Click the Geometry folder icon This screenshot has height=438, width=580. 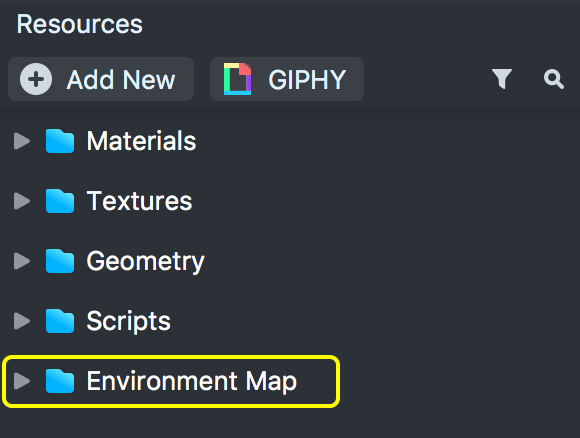[60, 261]
